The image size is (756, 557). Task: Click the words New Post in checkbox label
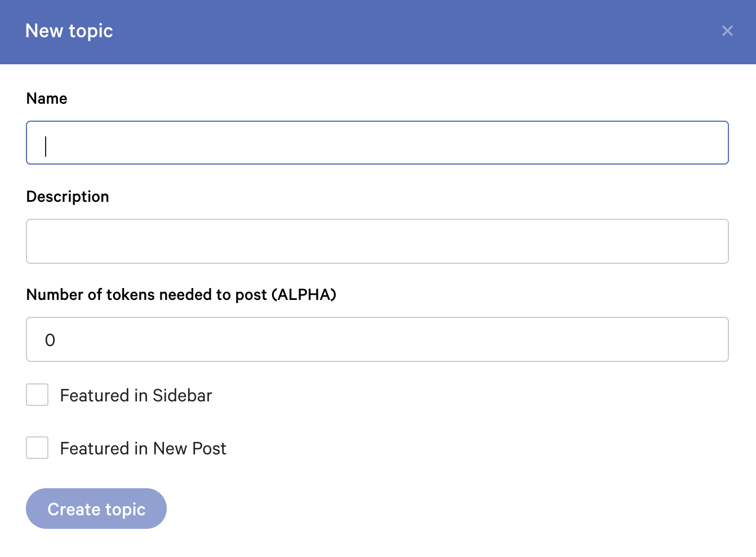(189, 449)
